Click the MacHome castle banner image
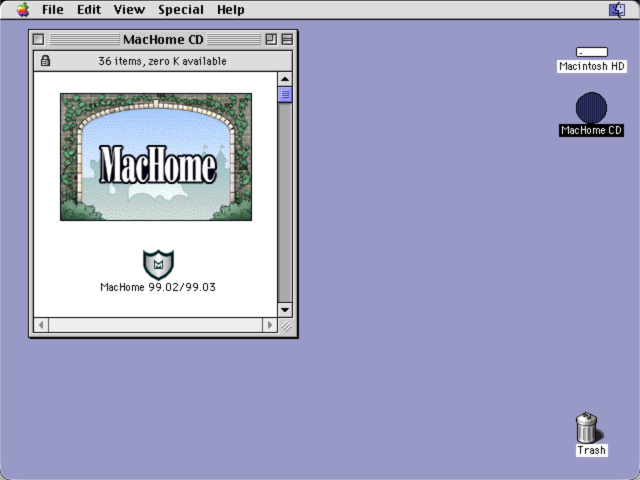 click(x=156, y=157)
